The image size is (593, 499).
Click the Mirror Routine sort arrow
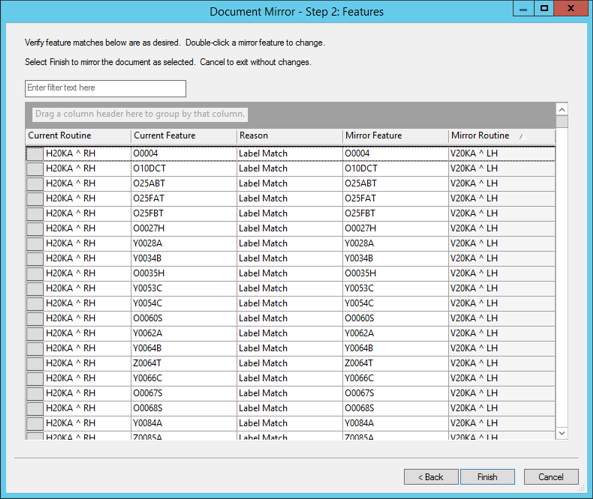(522, 137)
